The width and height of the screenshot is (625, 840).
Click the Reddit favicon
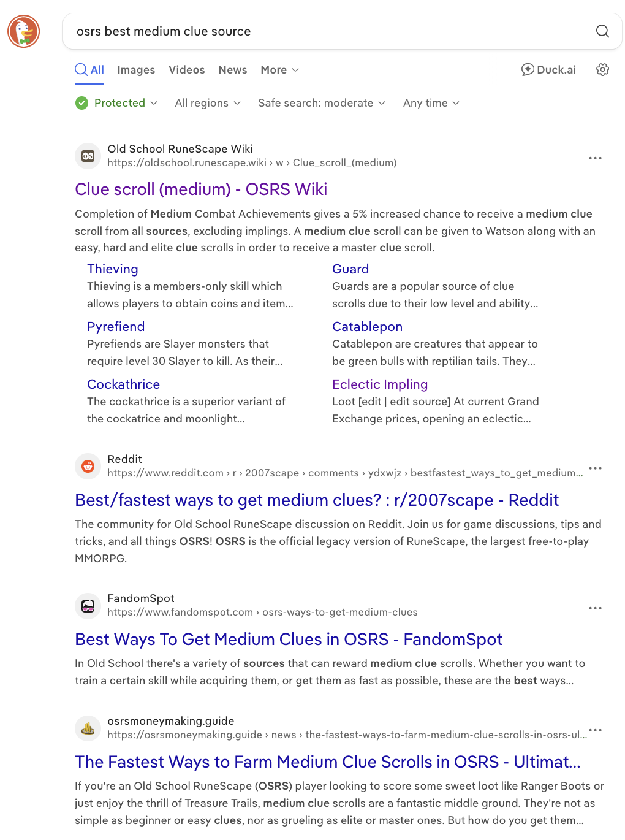pos(88,466)
